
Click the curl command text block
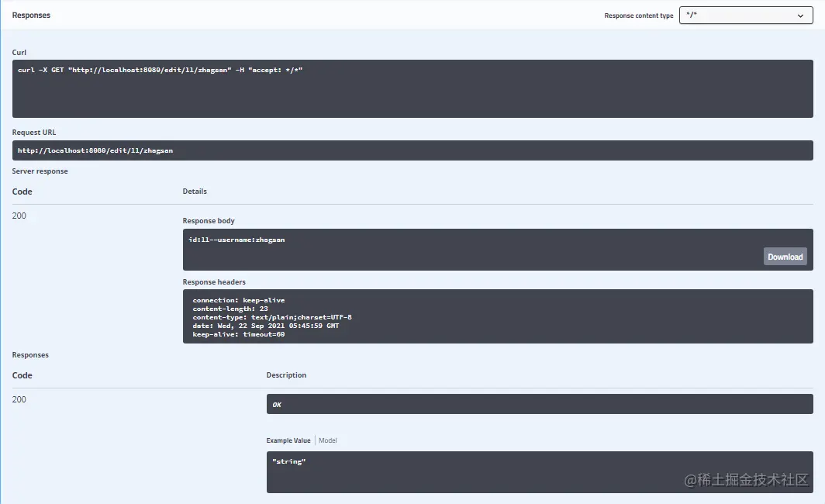pos(412,88)
